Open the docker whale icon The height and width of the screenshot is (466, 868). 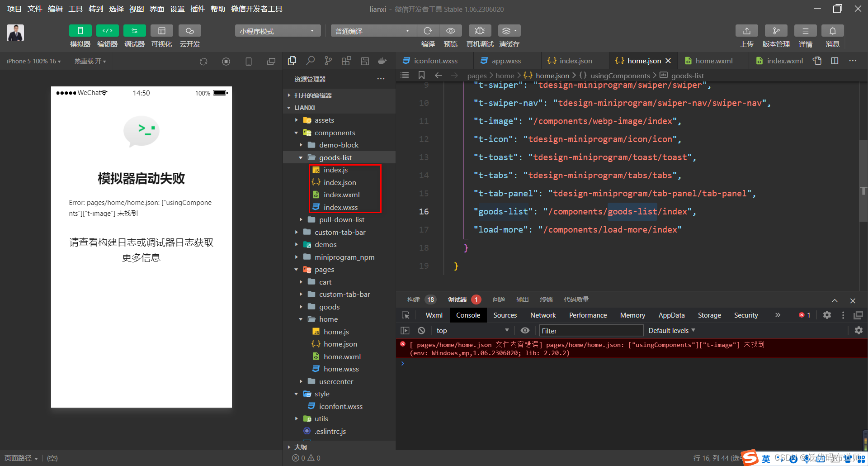382,61
